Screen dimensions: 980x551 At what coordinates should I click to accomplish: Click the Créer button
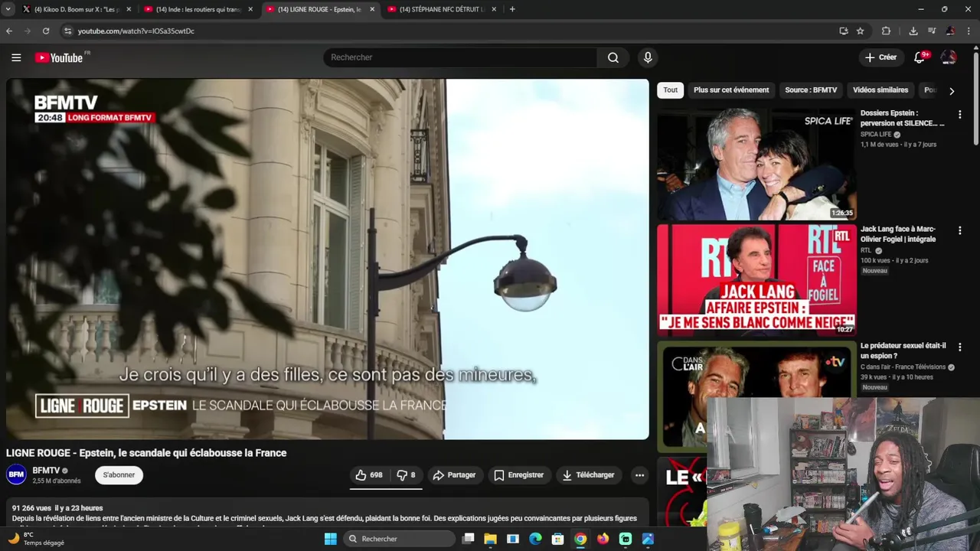880,57
